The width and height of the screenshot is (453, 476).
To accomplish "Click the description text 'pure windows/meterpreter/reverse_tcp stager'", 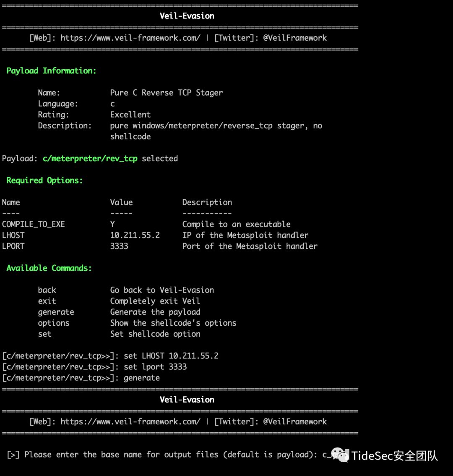I will pos(207,126).
